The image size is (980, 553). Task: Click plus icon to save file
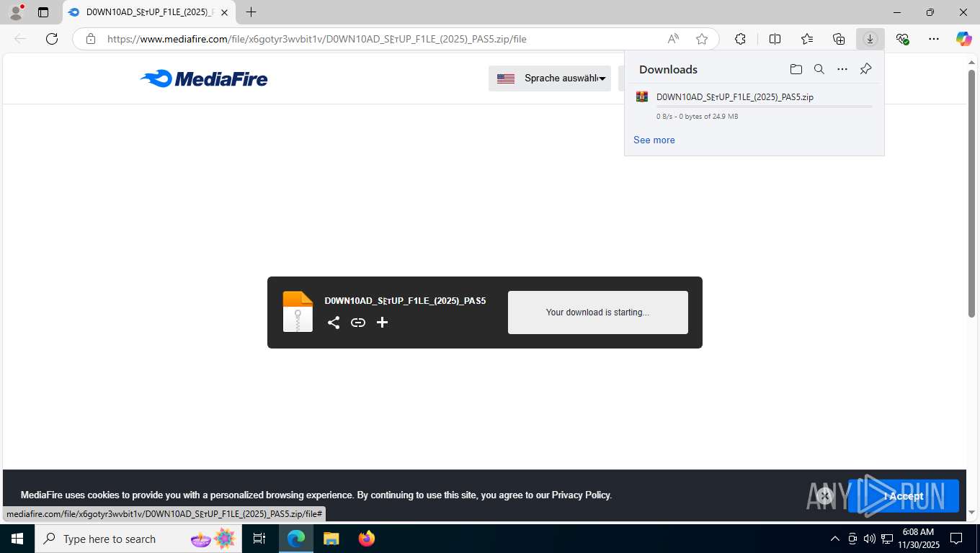point(383,323)
